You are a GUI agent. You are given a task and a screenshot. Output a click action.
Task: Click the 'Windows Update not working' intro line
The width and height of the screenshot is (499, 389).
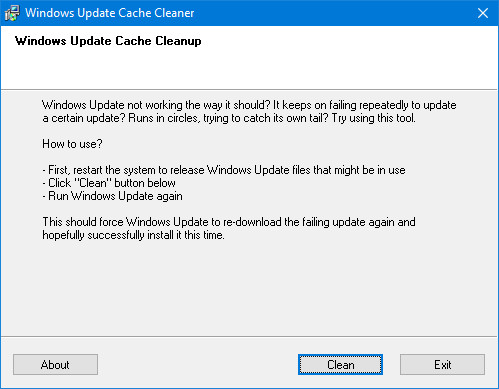[x=249, y=105]
